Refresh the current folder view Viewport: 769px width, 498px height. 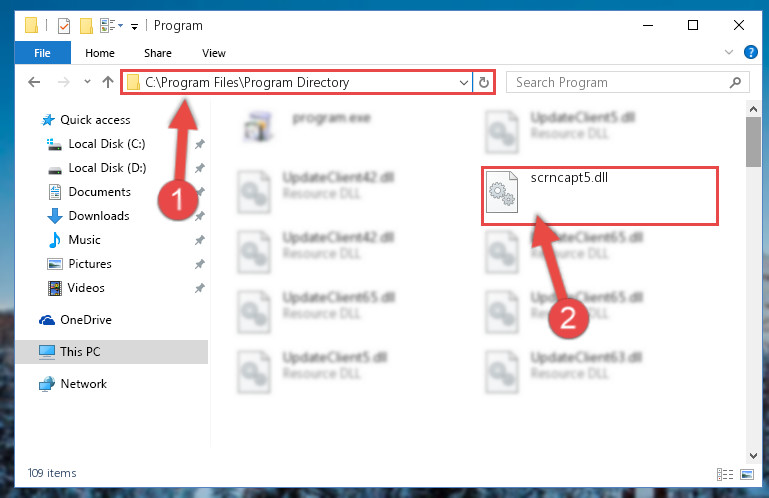[x=484, y=82]
